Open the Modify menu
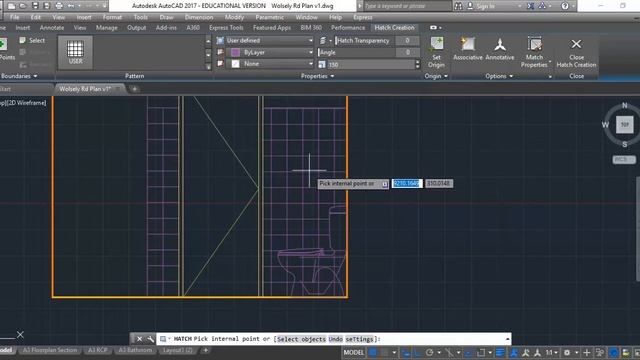Screen dimensions: 640x360 (x=234, y=17)
